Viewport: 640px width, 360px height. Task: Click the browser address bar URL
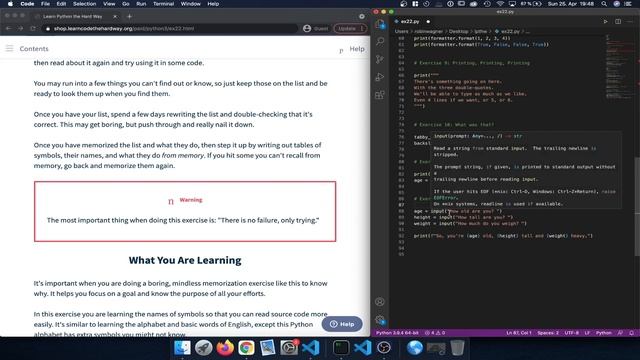[124, 29]
